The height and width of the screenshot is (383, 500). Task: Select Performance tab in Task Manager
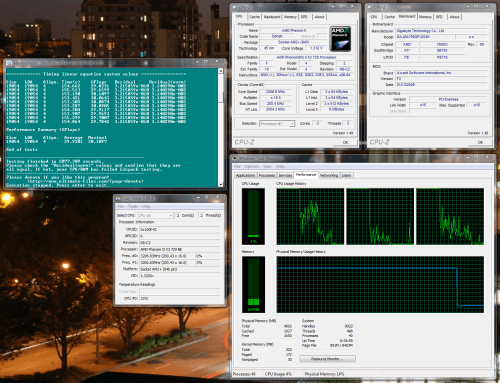pos(306,175)
